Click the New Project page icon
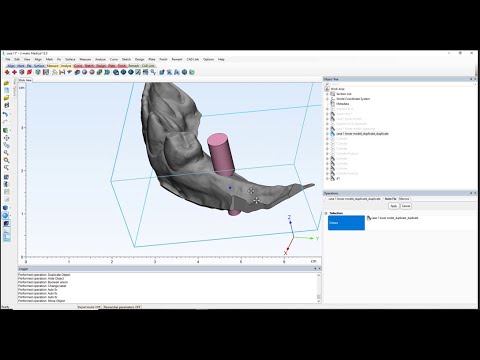 (6, 90)
